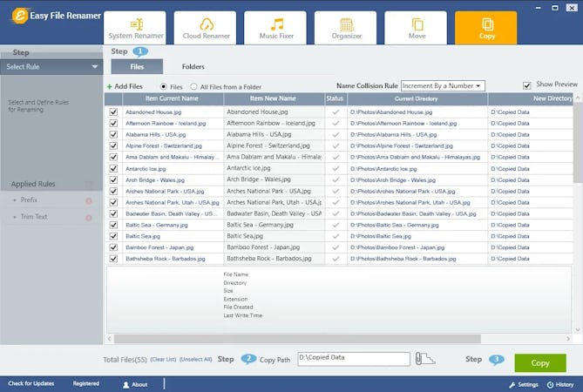Screen dimensions: 583x392
Task: Select the Prefix applied rule
Action: tap(29, 199)
